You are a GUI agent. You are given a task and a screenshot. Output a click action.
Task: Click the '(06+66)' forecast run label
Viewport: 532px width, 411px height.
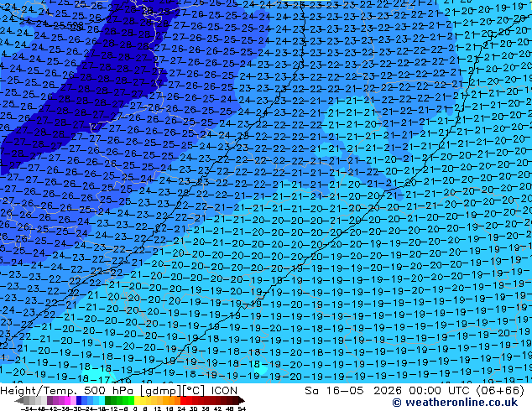(x=500, y=391)
